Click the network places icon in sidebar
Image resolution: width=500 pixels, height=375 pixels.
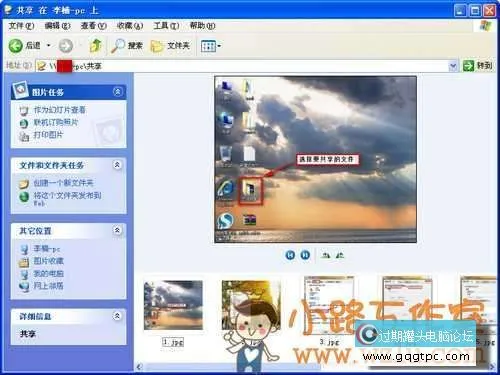(24, 286)
